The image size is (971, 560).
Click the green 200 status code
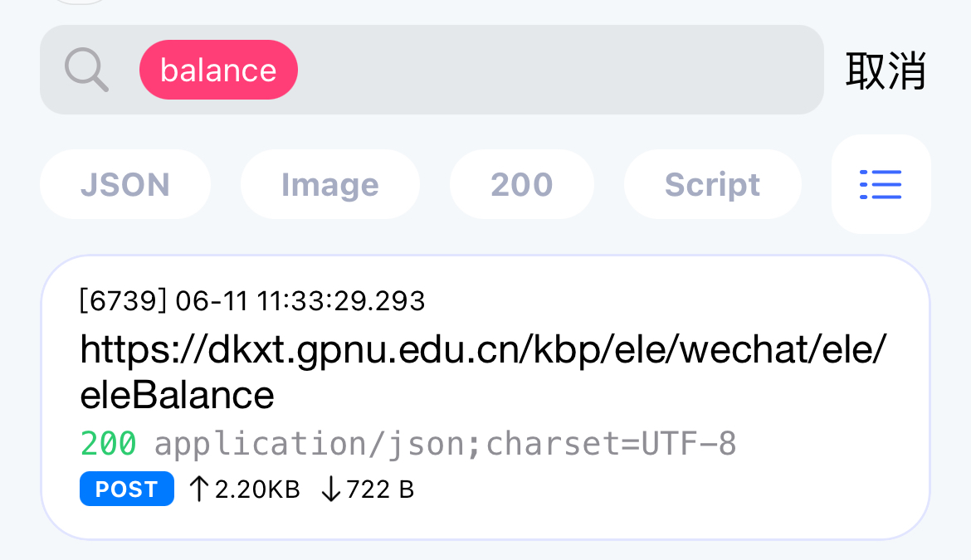point(108,445)
